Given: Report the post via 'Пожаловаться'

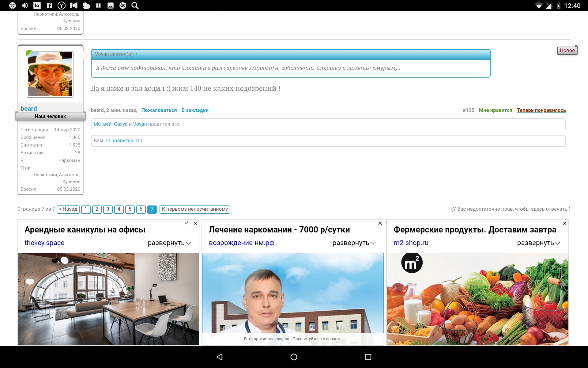Looking at the screenshot, I should (x=159, y=110).
